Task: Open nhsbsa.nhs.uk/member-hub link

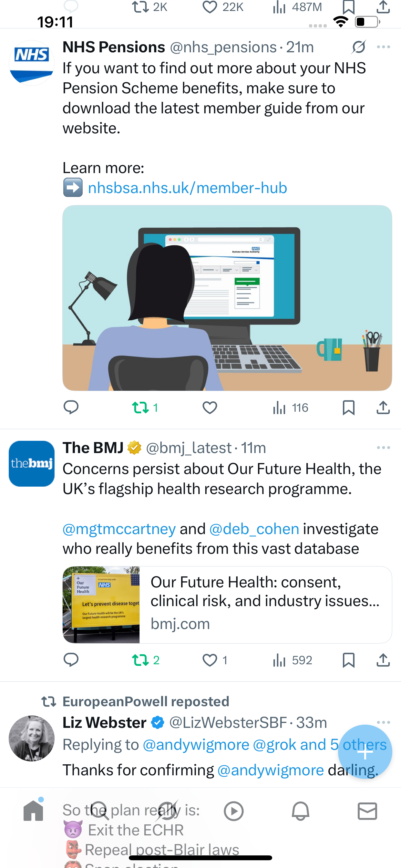Action: click(x=187, y=188)
